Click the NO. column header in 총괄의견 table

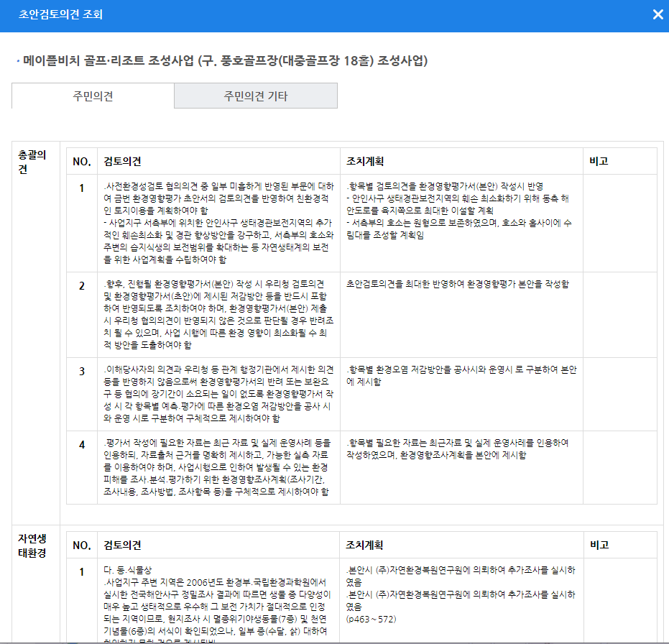pyautogui.click(x=81, y=161)
